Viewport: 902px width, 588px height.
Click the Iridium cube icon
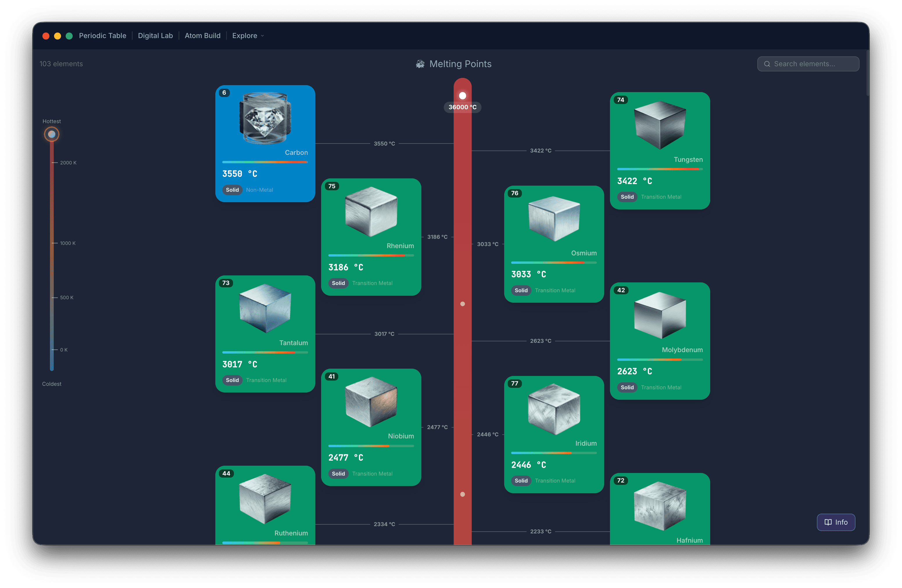point(554,409)
